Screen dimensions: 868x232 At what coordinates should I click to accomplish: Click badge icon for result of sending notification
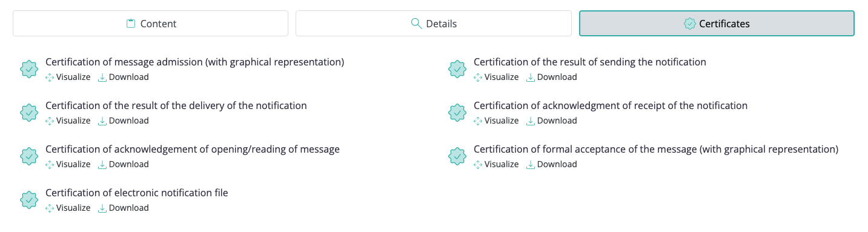pyautogui.click(x=457, y=69)
